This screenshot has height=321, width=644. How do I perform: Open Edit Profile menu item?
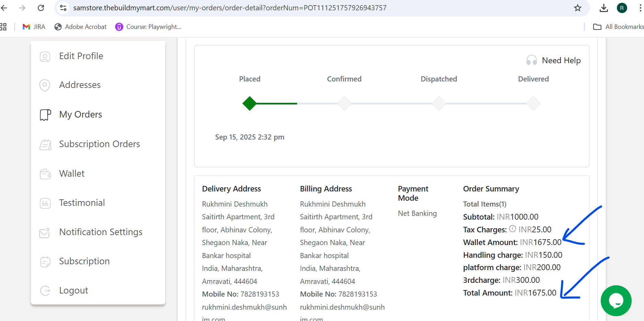click(x=81, y=56)
